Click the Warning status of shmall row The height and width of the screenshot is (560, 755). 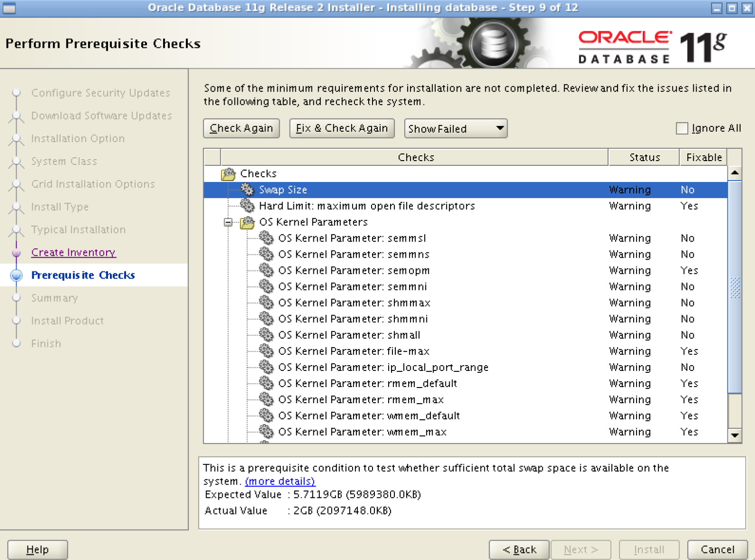click(x=630, y=335)
